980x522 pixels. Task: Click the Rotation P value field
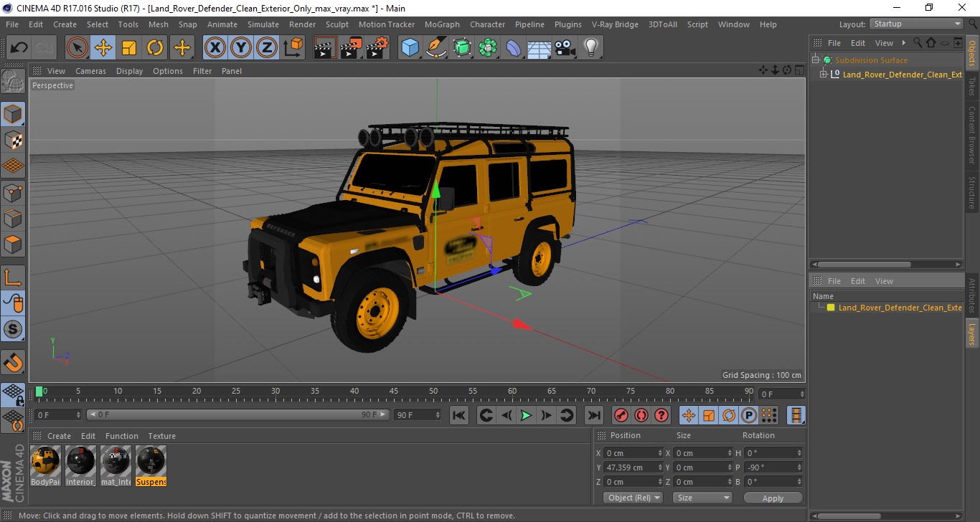point(773,468)
